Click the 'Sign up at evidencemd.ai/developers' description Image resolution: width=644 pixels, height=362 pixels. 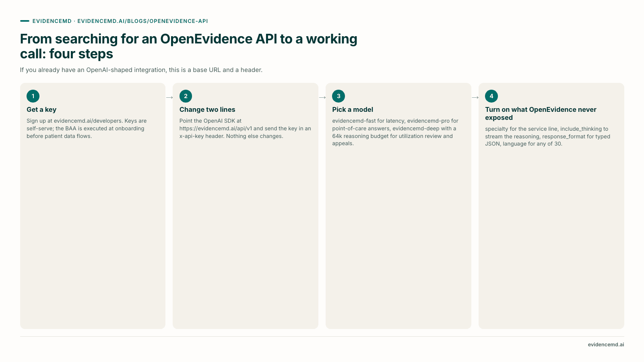click(x=87, y=128)
